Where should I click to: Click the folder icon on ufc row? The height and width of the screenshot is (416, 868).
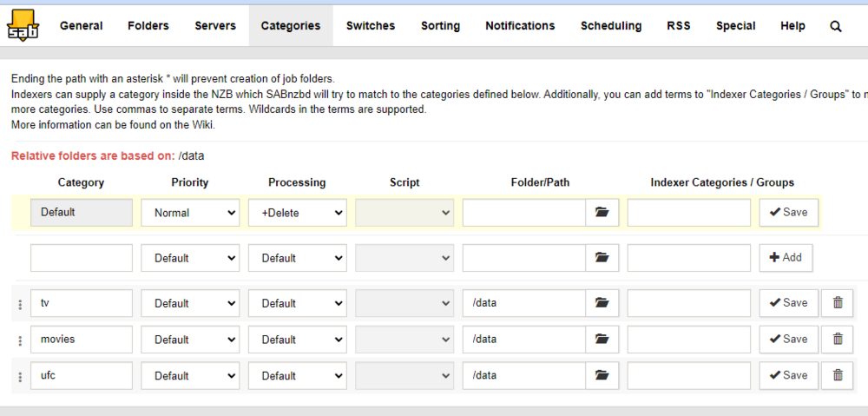pos(602,375)
